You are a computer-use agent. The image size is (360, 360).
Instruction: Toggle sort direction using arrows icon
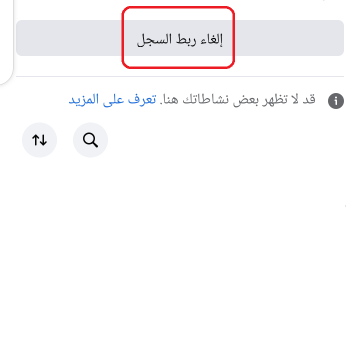[x=39, y=140]
